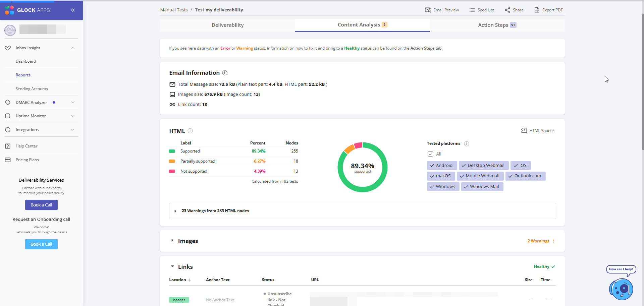The image size is (644, 306).
Task: Switch to the Deliverability tab
Action: (x=227, y=25)
